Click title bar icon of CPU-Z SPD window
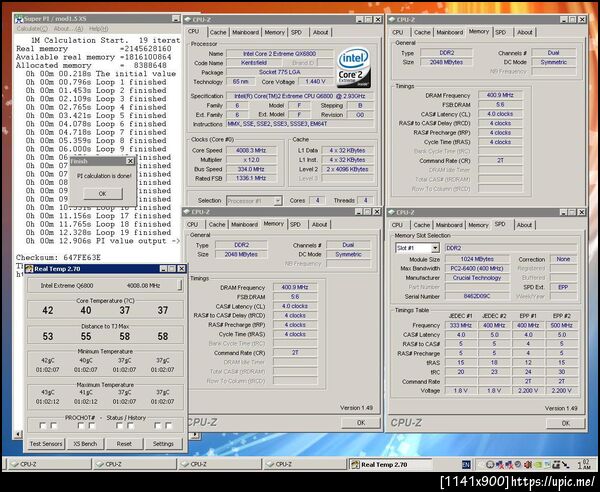 pyautogui.click(x=391, y=212)
